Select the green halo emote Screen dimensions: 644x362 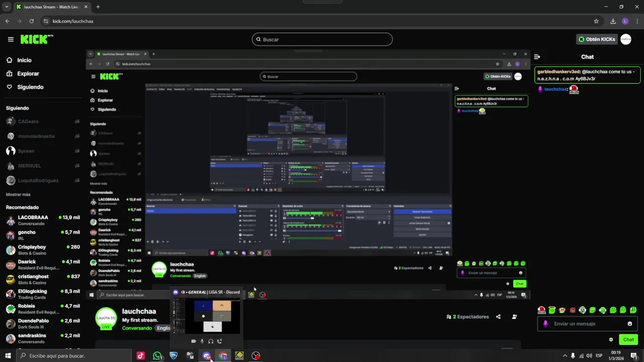[x=552, y=310]
